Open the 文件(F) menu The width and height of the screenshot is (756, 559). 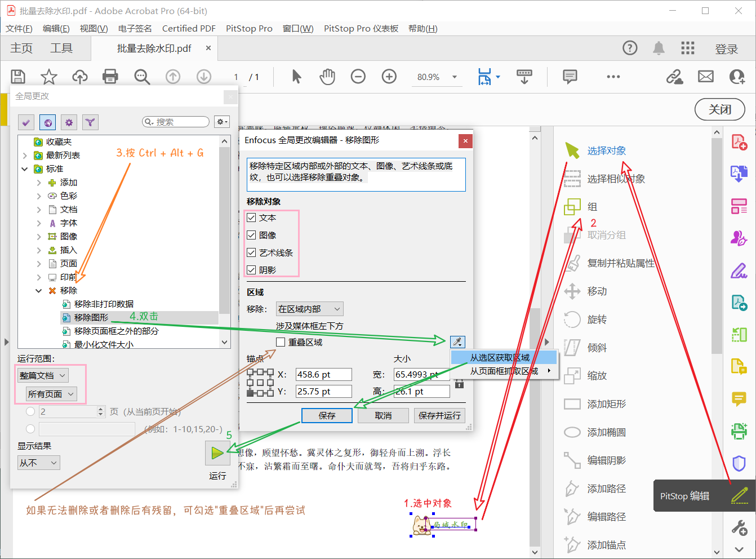tap(19, 29)
